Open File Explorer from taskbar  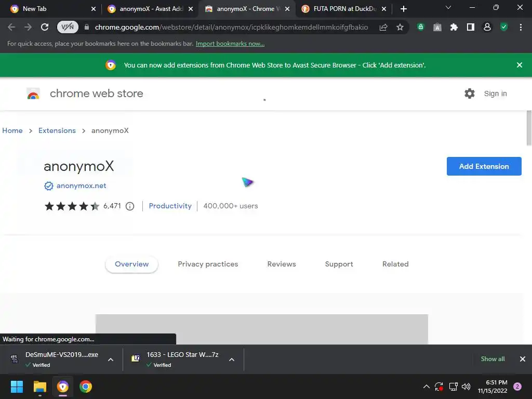click(x=39, y=387)
